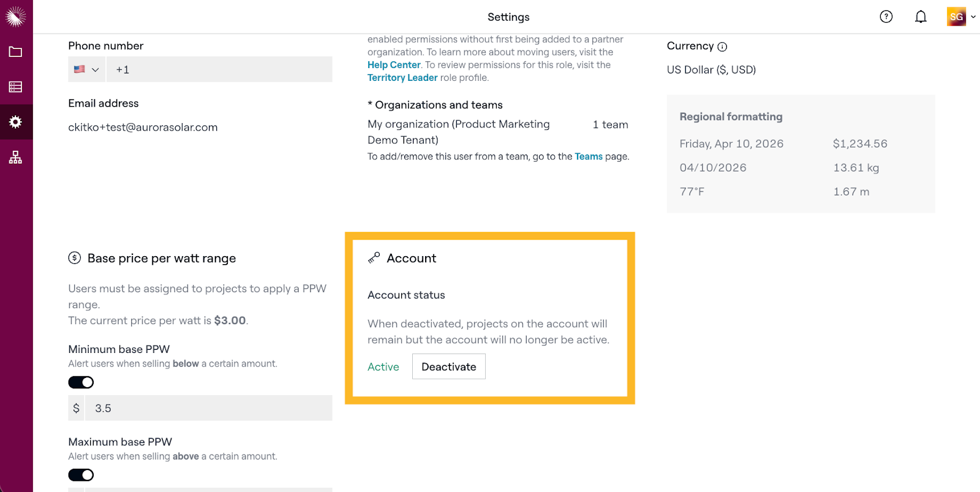Open the Territory Leader role profile link
This screenshot has height=492, width=980.
click(402, 78)
